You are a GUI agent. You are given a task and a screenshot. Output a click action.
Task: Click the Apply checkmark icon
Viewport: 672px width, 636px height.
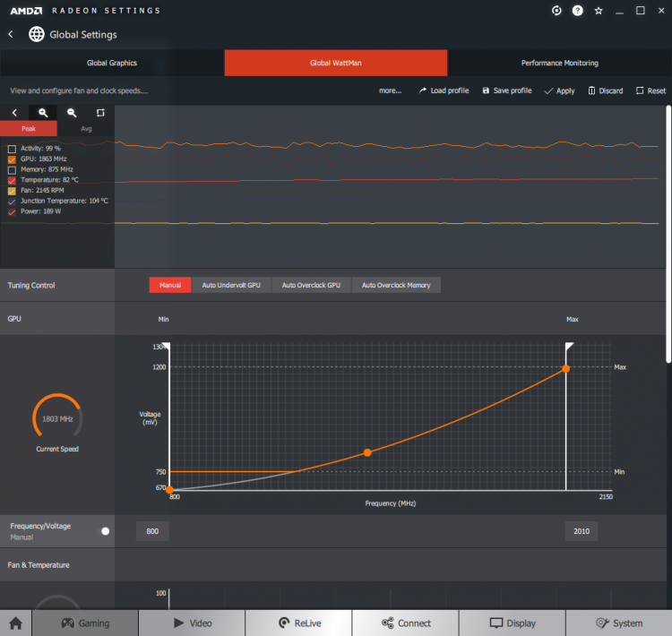[548, 90]
